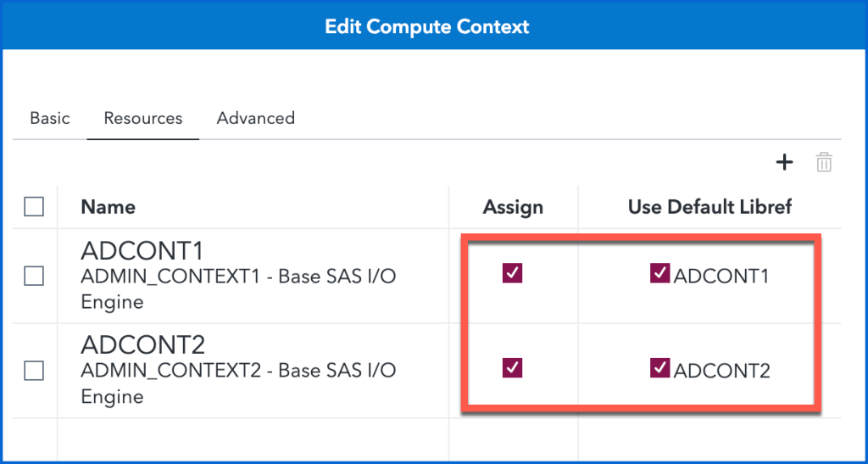Open the Resources tab
The height and width of the screenshot is (464, 868).
[143, 118]
